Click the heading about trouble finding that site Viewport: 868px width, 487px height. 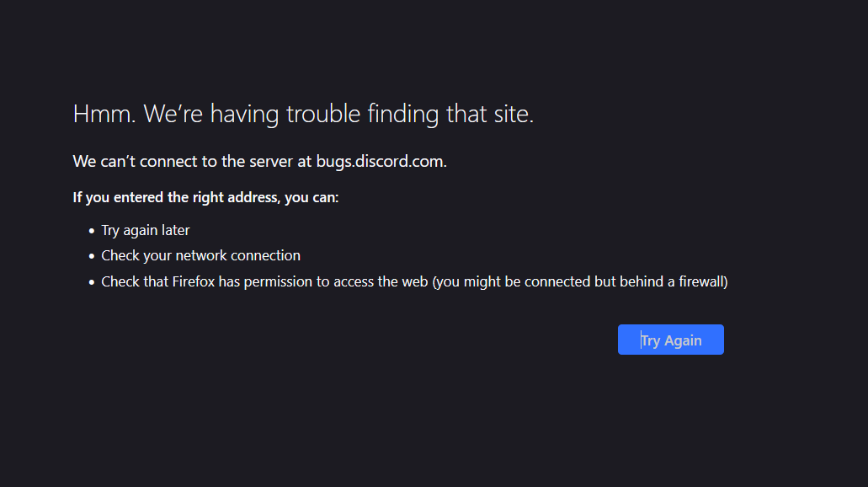point(303,113)
